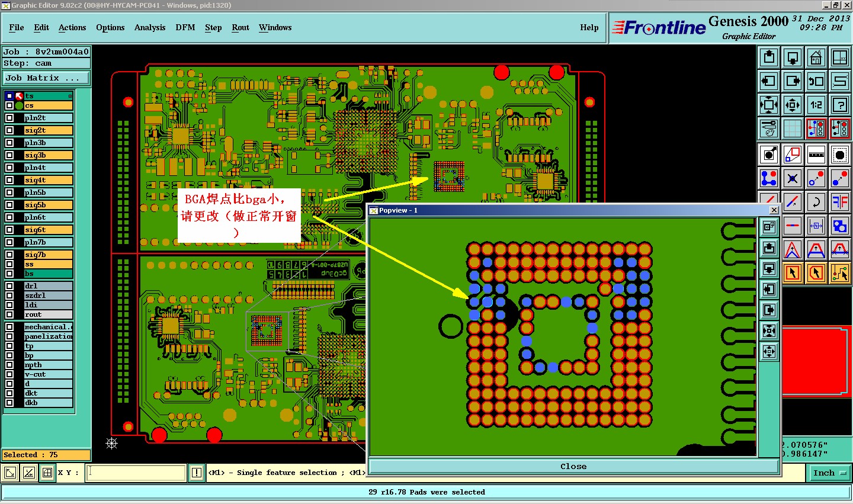Open the Step menu
853x504 pixels.
pos(213,27)
